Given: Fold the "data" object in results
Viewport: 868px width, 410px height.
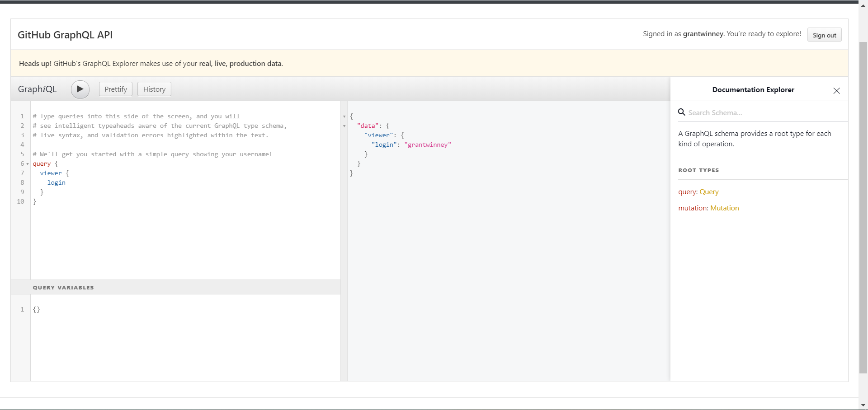Looking at the screenshot, I should coord(344,126).
